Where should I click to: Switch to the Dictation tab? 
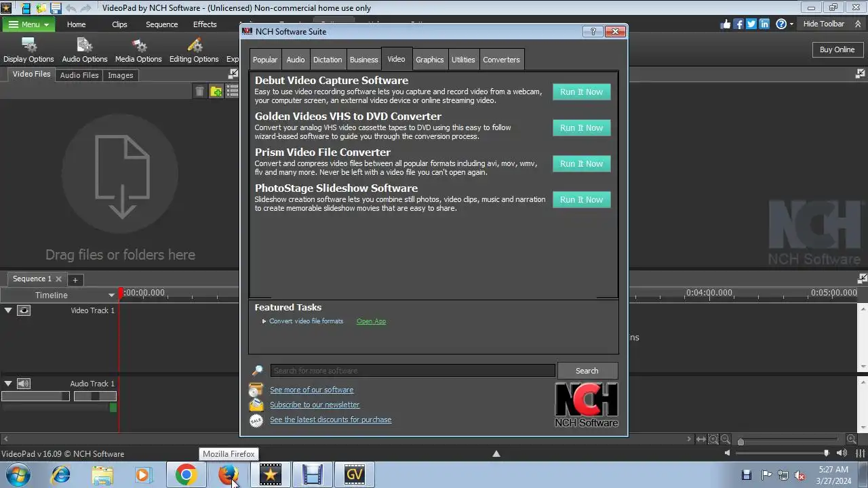click(x=328, y=60)
